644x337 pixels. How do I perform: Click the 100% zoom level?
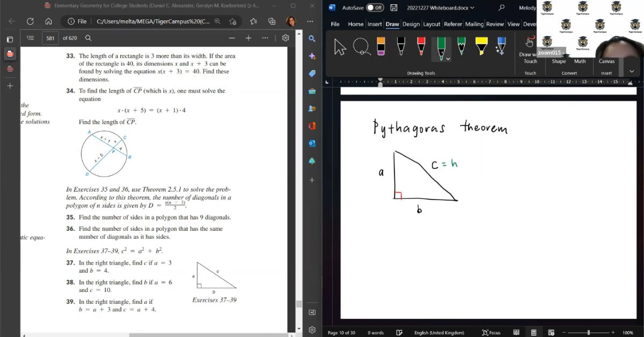coord(628,333)
